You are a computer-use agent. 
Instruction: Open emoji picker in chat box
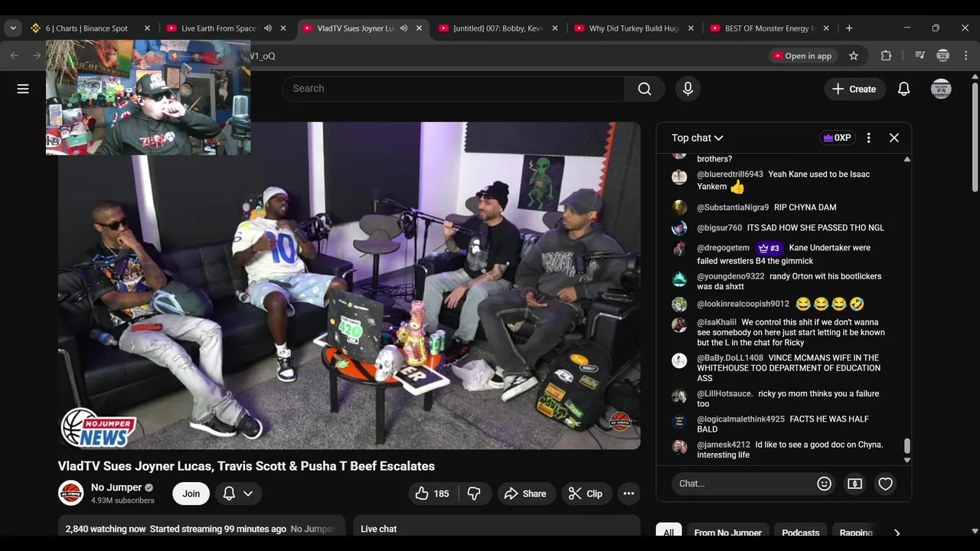(824, 484)
